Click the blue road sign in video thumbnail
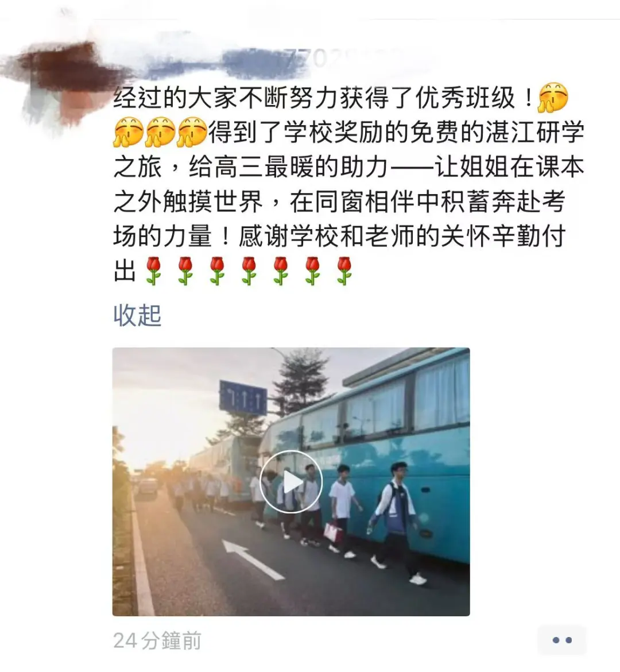Viewport: 620px width, 672px height. coord(243,398)
